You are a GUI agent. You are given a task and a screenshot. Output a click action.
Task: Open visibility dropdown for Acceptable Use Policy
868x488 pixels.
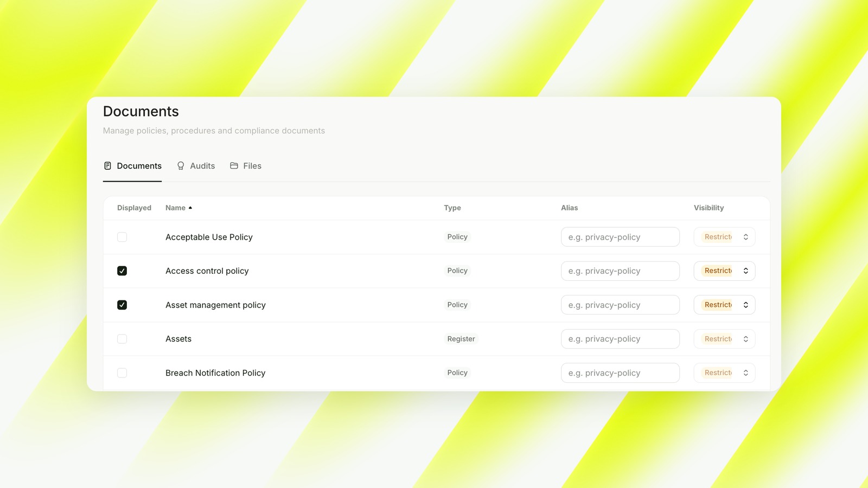coord(724,237)
